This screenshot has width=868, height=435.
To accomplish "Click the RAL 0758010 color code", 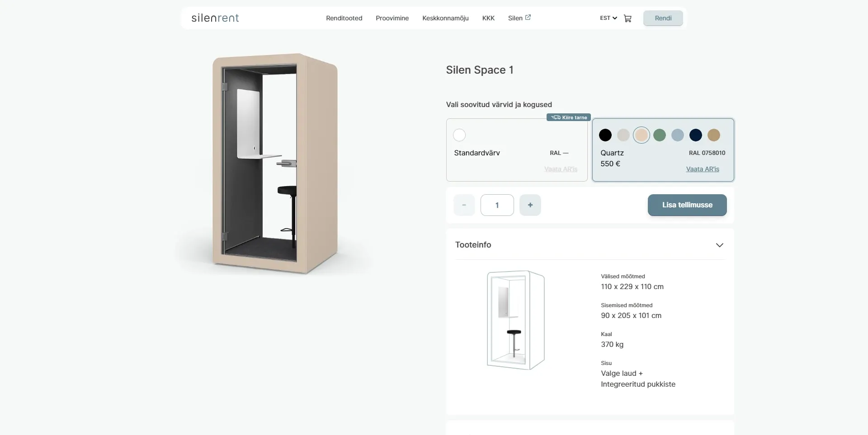I will point(707,153).
